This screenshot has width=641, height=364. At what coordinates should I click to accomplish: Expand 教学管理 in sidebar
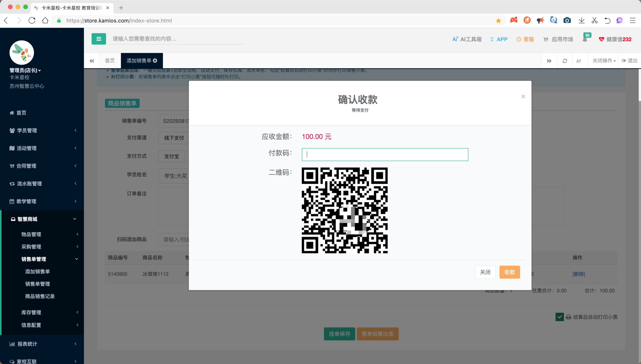click(x=42, y=201)
